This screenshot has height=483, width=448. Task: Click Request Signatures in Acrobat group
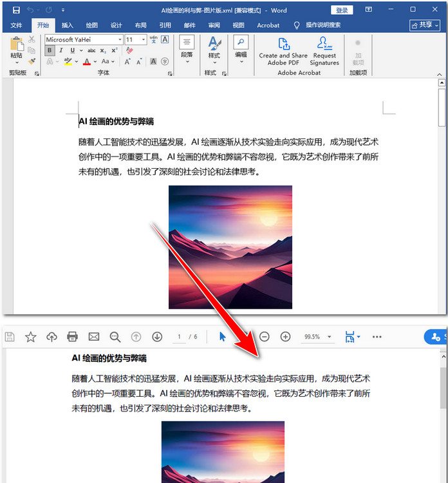(324, 52)
